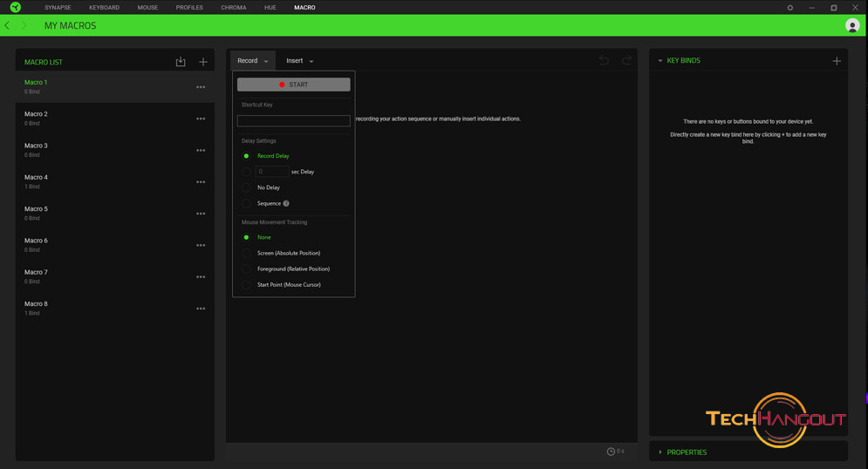Click the Sequence info help icon

tap(286, 203)
